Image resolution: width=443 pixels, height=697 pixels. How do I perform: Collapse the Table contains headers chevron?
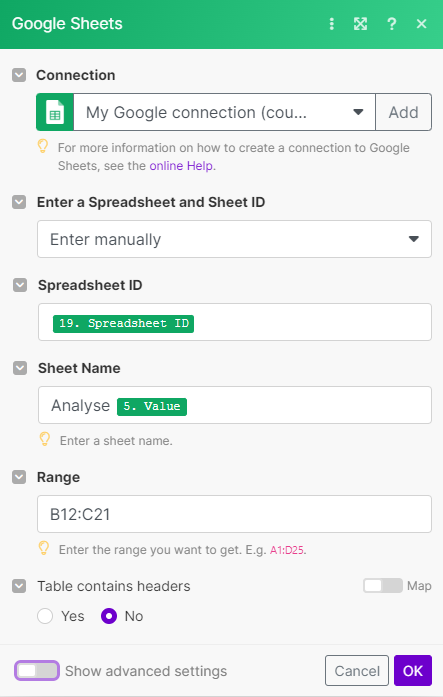coord(19,586)
